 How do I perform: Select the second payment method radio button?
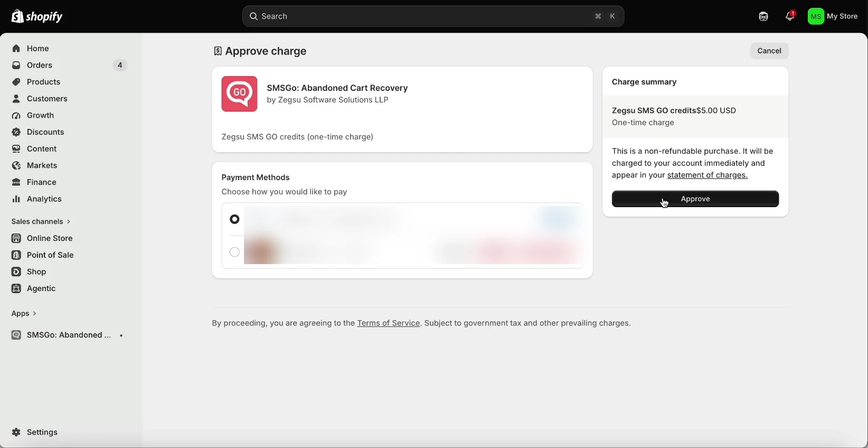tap(235, 253)
